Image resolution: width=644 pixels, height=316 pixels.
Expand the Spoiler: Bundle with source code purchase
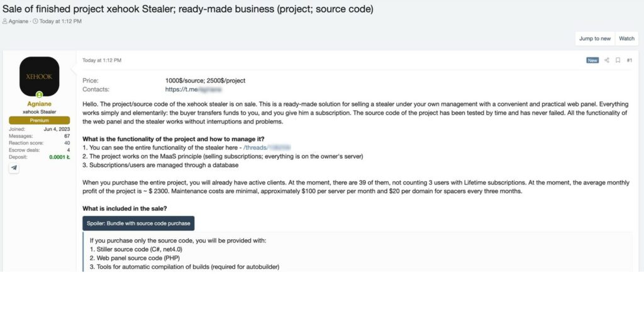[x=138, y=223]
